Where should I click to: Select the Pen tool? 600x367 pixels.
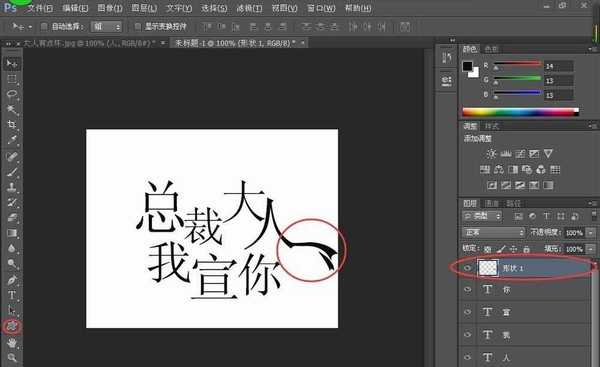pos(12,280)
